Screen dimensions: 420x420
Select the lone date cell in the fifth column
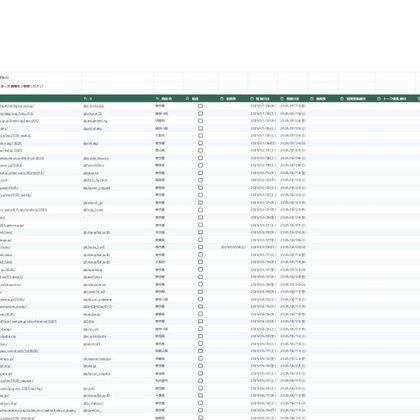pyautogui.click(x=233, y=247)
